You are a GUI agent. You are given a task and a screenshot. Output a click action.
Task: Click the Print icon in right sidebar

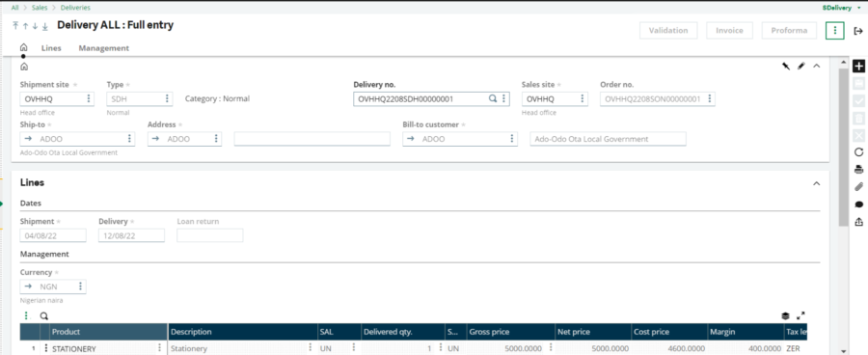[x=858, y=170]
